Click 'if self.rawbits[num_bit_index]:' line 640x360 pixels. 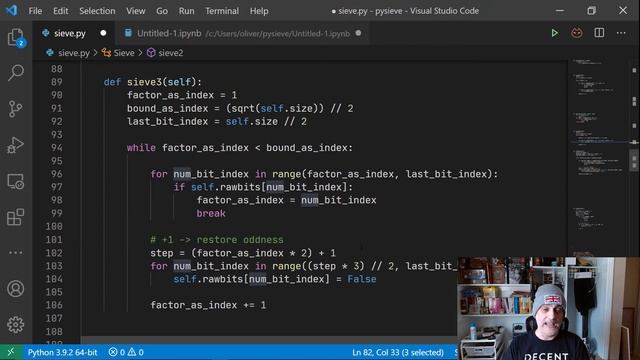(263, 187)
